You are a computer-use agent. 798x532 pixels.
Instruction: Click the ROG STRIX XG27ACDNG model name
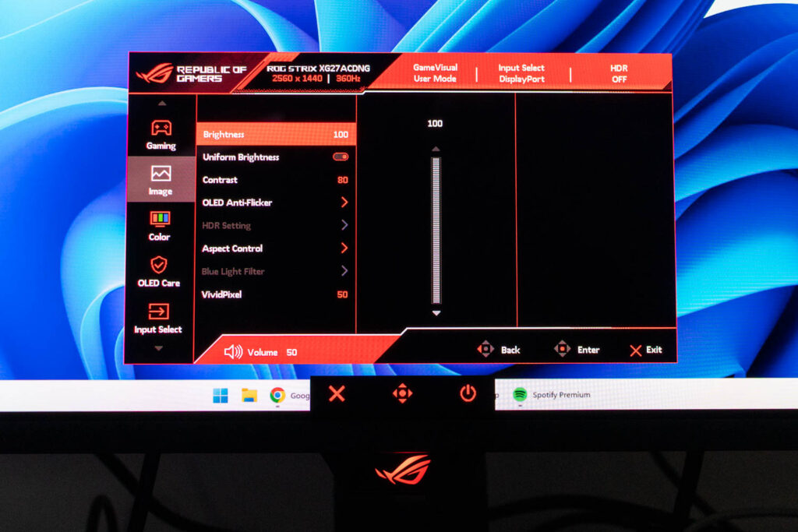click(319, 68)
